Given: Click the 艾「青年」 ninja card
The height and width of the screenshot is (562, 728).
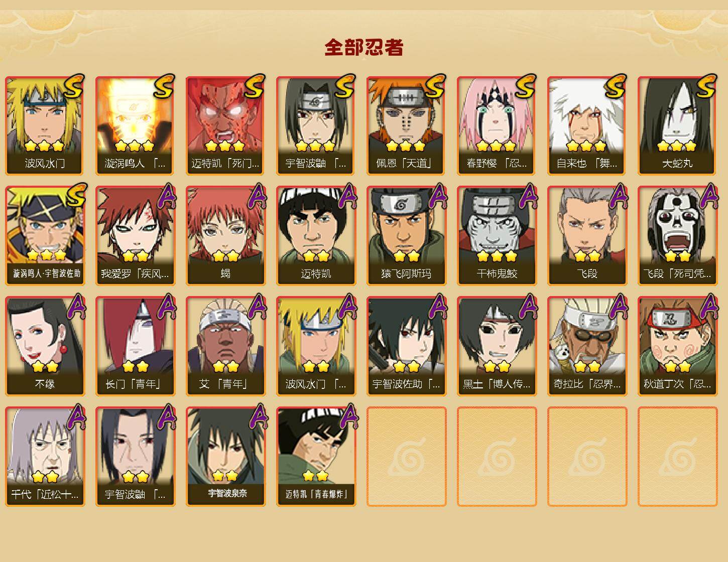Looking at the screenshot, I should pos(225,346).
